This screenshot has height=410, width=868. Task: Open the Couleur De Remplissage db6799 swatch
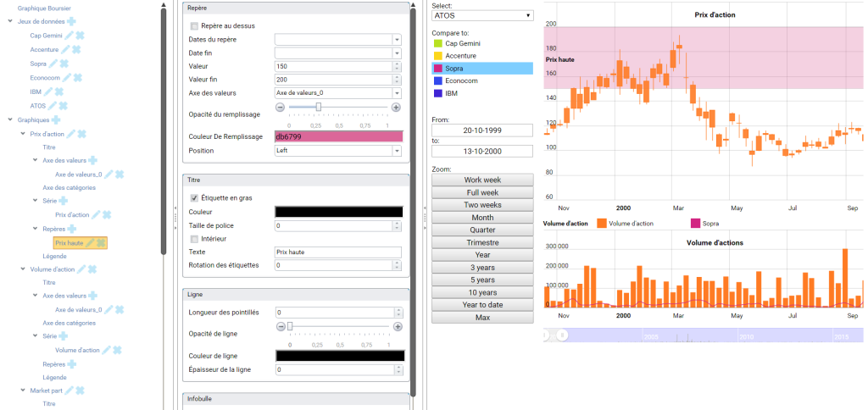[338, 136]
